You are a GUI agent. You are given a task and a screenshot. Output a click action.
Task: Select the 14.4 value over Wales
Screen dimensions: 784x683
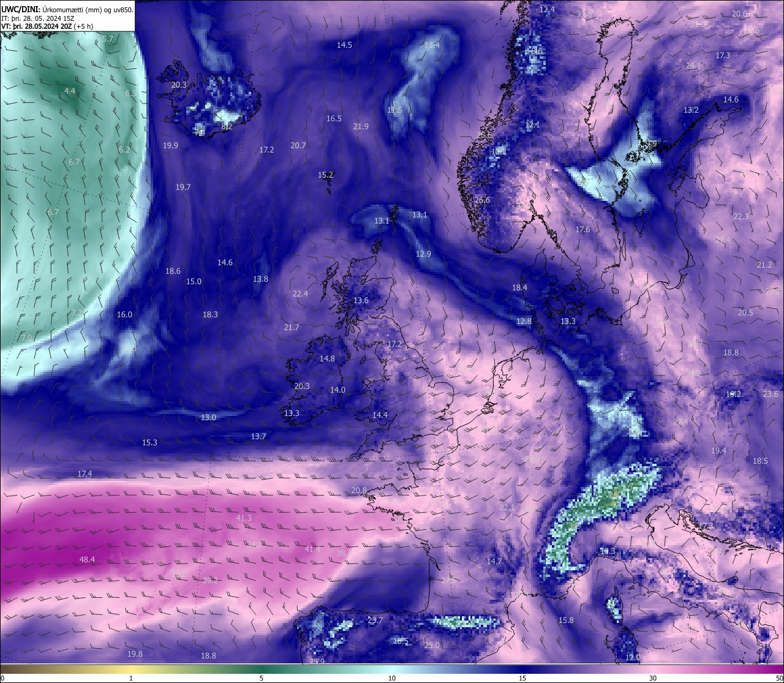click(x=380, y=415)
